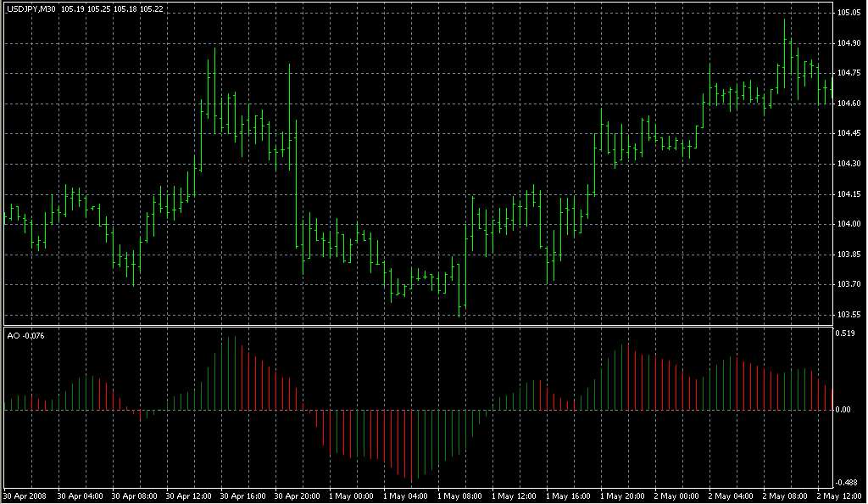Click the OHLC quote 105.19 105.25 105.18 105.22
This screenshot has height=504, width=868.
(x=112, y=9)
